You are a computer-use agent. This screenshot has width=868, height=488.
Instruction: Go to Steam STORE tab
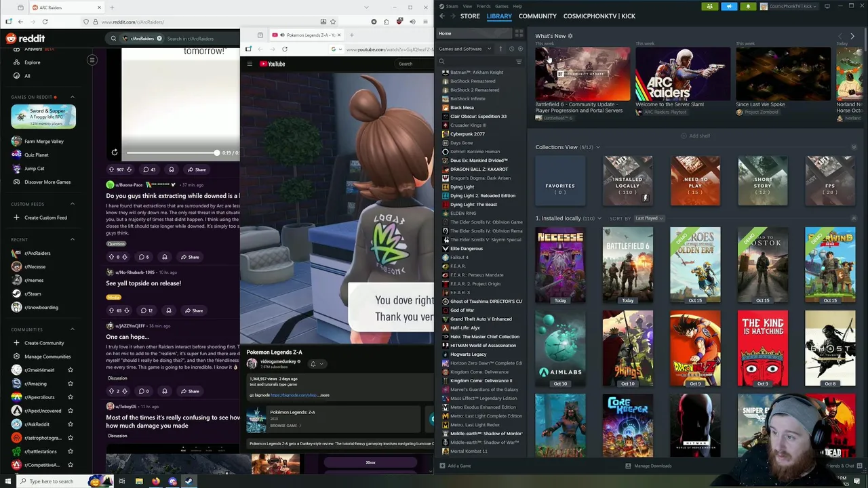click(x=470, y=16)
